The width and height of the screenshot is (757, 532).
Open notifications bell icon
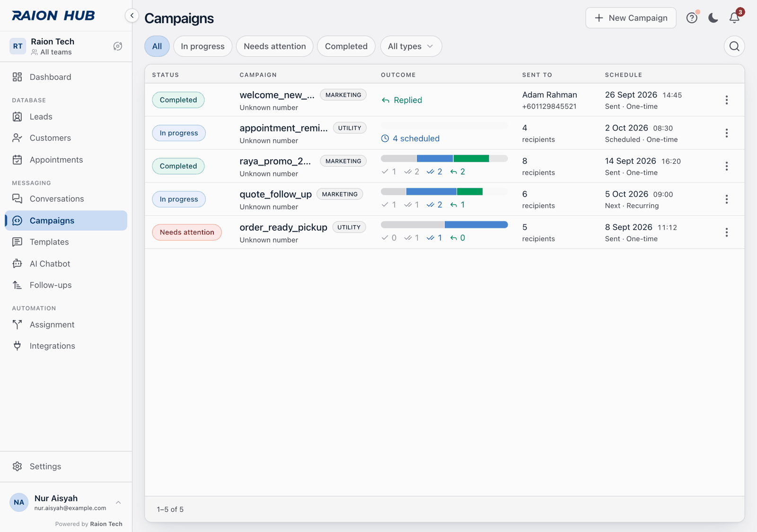734,18
